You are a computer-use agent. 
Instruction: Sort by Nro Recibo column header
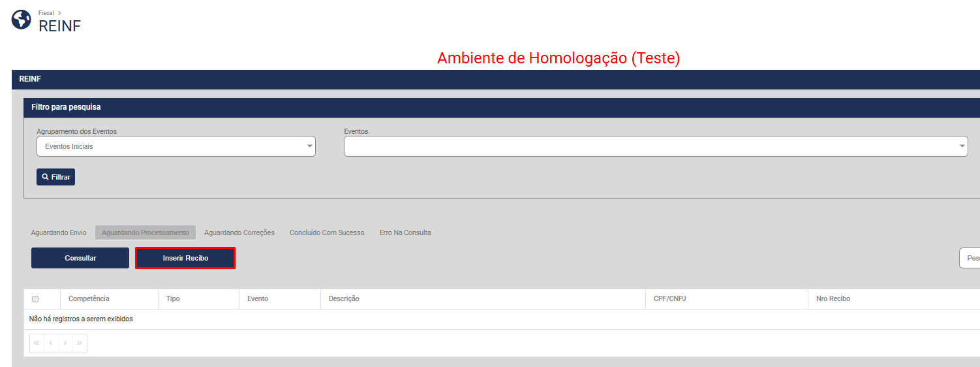833,298
